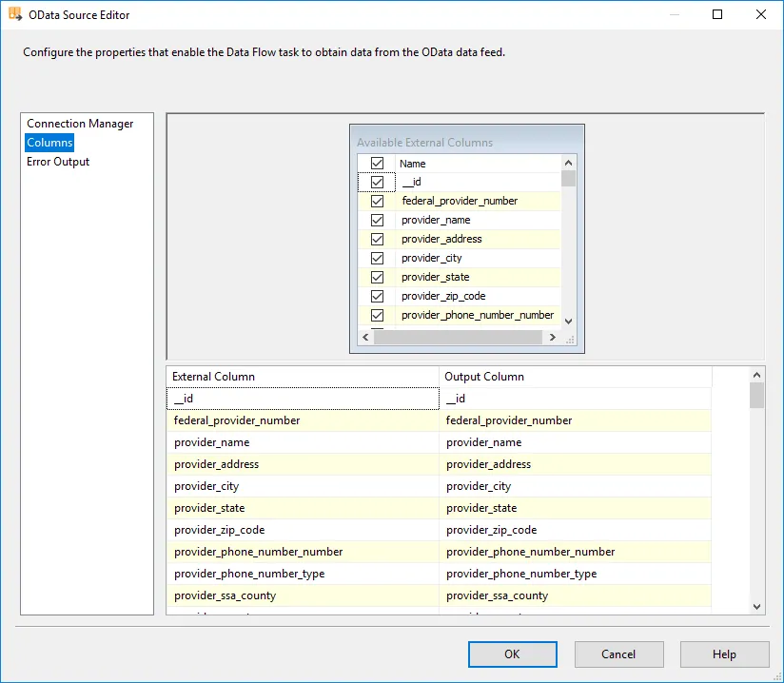784x683 pixels.
Task: Click up arrow of column mapping grid scrollbar
Action: coord(757,375)
